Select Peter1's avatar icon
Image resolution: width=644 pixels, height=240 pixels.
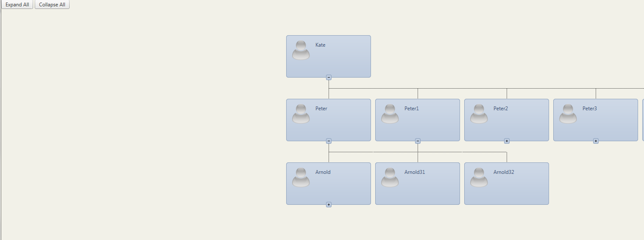point(390,114)
